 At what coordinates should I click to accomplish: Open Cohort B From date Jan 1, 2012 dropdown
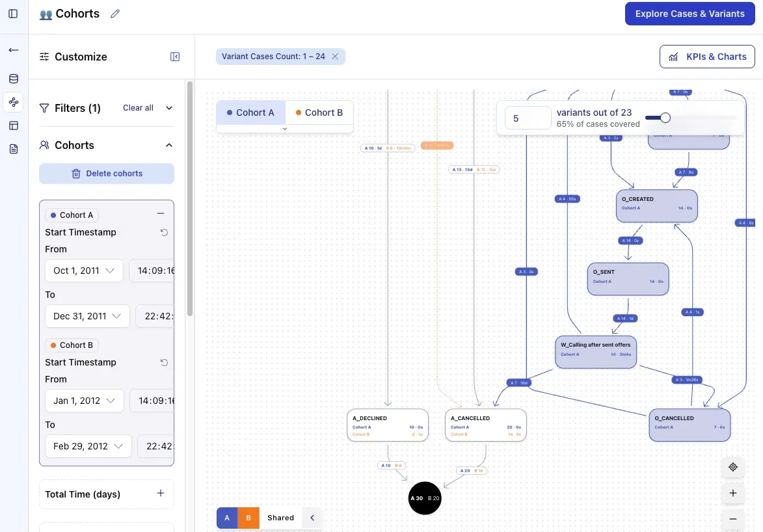(x=85, y=401)
